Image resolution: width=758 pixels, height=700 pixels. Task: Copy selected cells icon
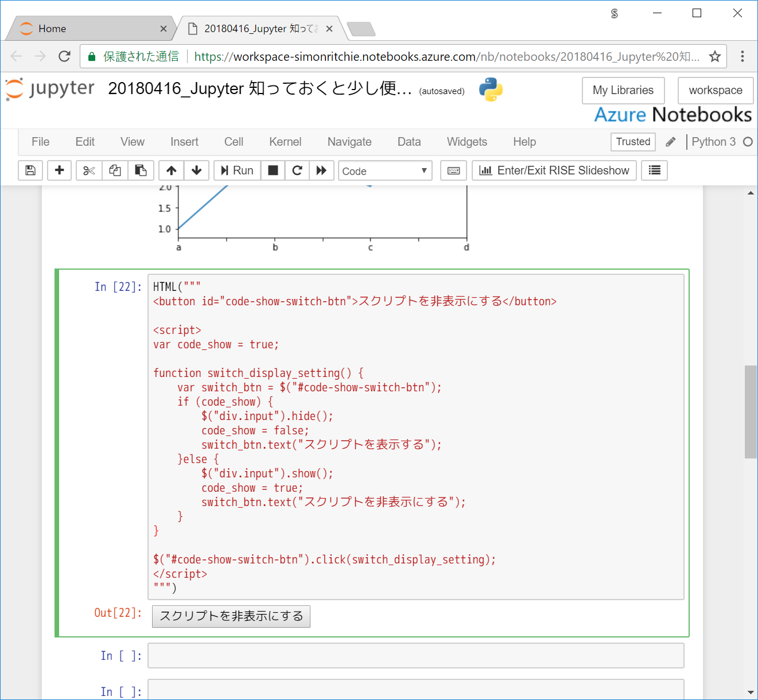[x=115, y=170]
